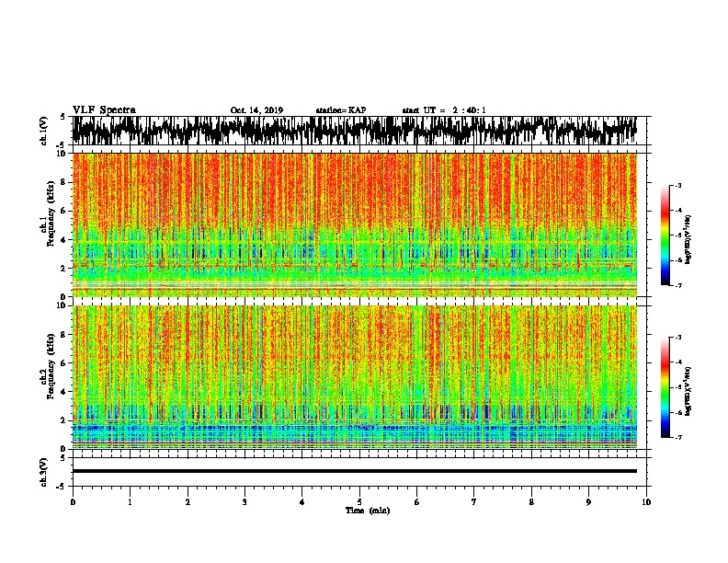
Task: Click the 8 kHz tick label of ch.1 spectrogram
Action: click(x=63, y=182)
